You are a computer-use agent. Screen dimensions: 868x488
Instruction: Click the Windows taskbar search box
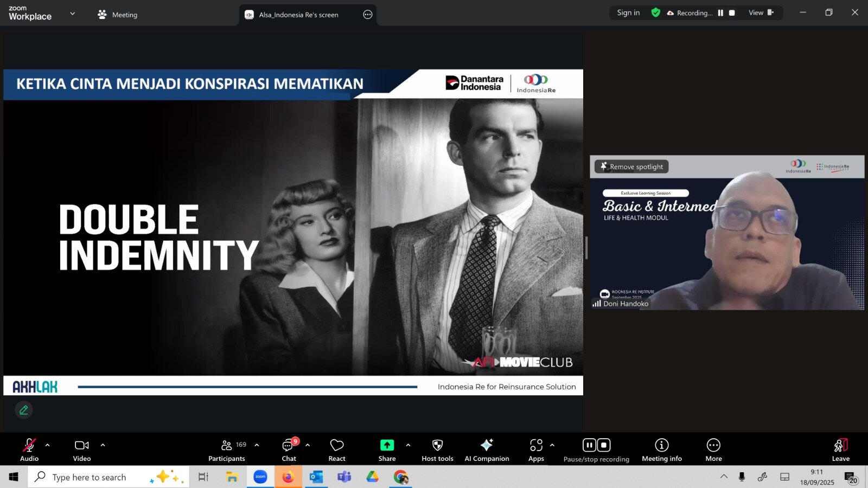(x=108, y=477)
